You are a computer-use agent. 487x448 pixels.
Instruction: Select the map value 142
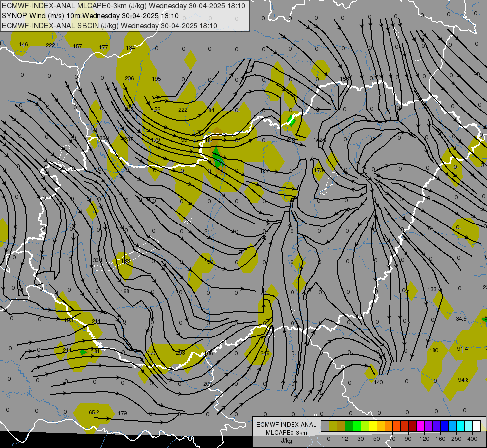tap(318, 140)
